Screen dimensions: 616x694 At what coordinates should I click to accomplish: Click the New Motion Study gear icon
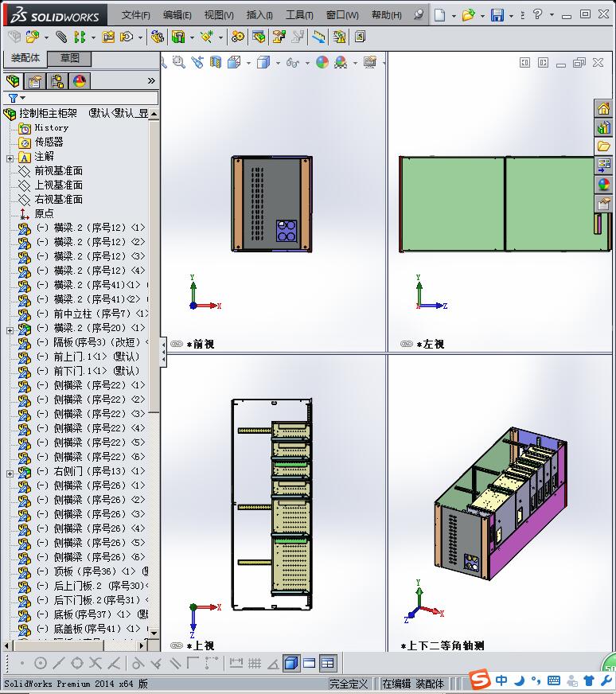click(x=238, y=37)
